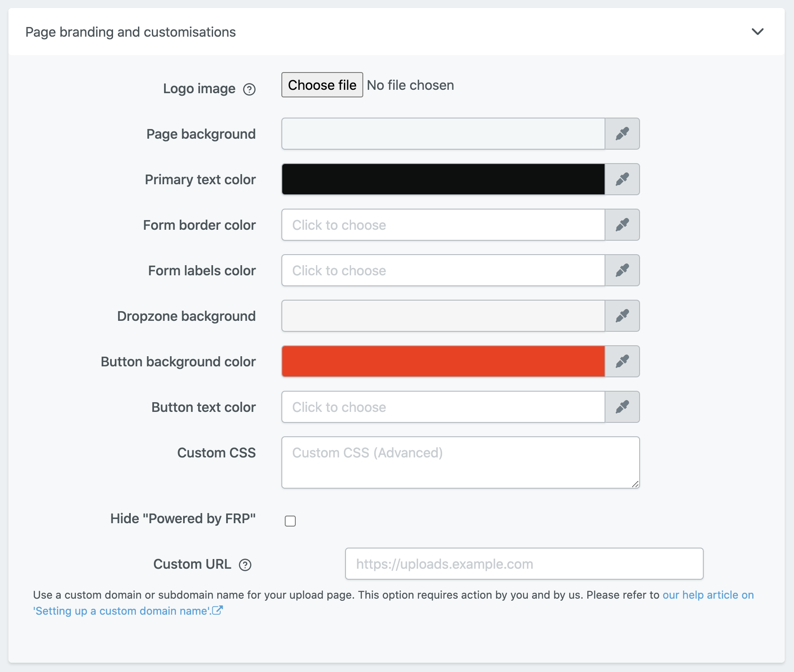Open the eyedropper for Page background

[x=622, y=134]
